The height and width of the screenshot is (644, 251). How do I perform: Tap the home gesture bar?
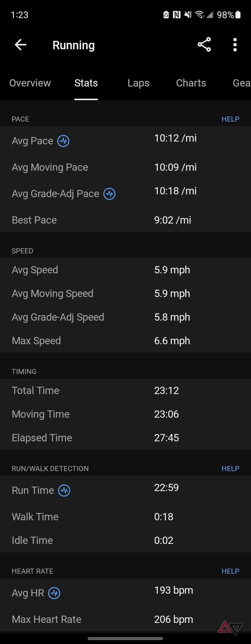(x=125, y=638)
